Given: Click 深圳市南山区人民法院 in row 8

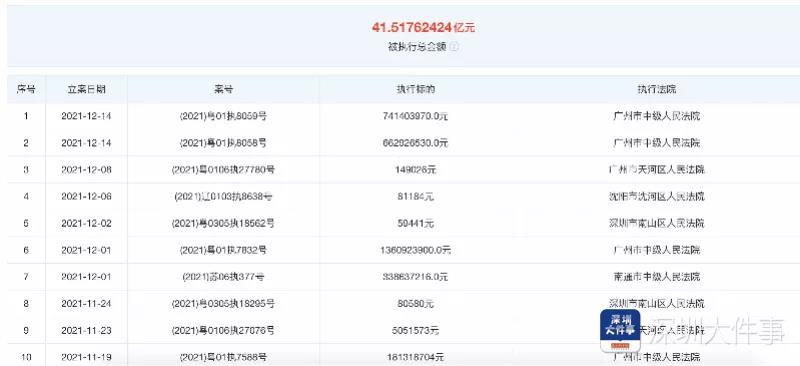Looking at the screenshot, I should (656, 304).
